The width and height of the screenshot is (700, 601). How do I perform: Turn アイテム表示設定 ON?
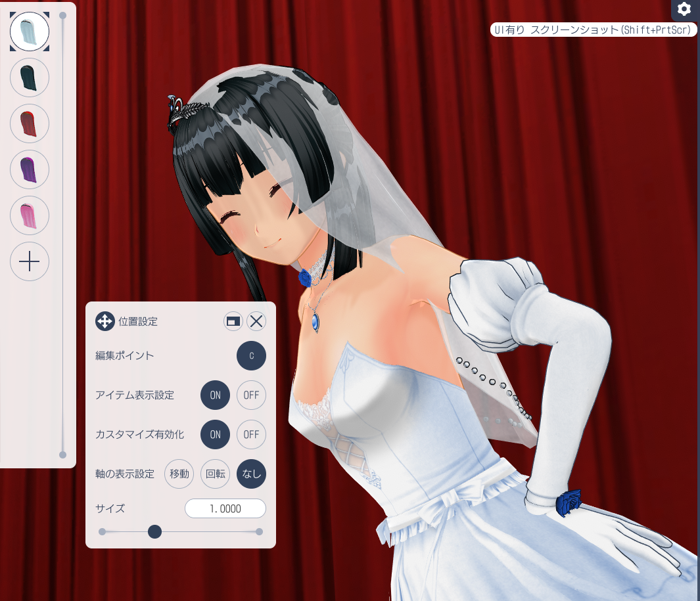pos(215,395)
